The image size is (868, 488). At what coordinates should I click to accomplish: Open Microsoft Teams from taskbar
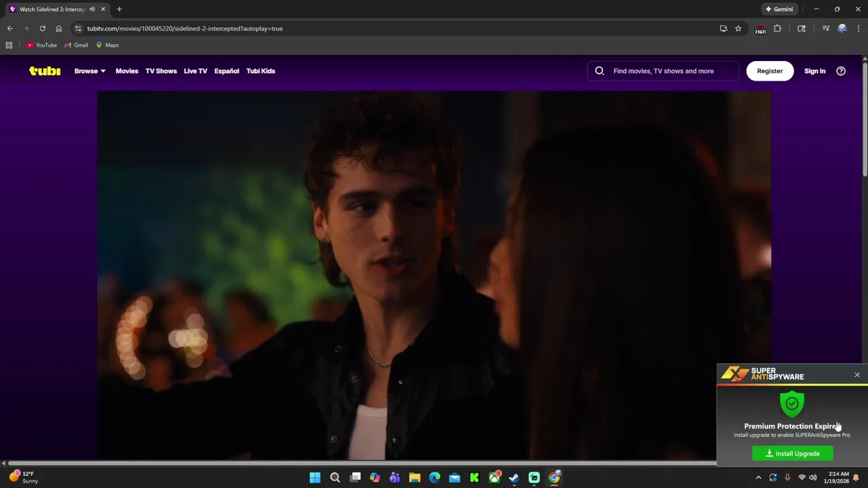pos(395,478)
